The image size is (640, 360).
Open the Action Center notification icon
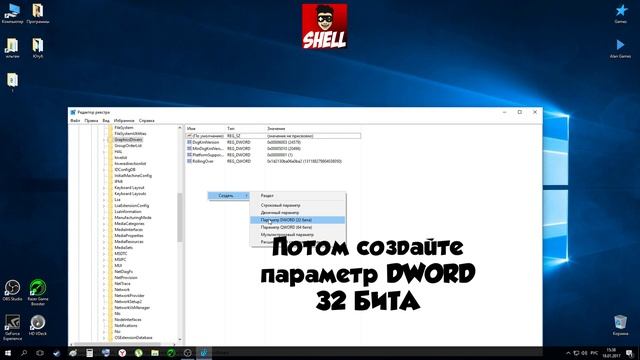coord(630,353)
